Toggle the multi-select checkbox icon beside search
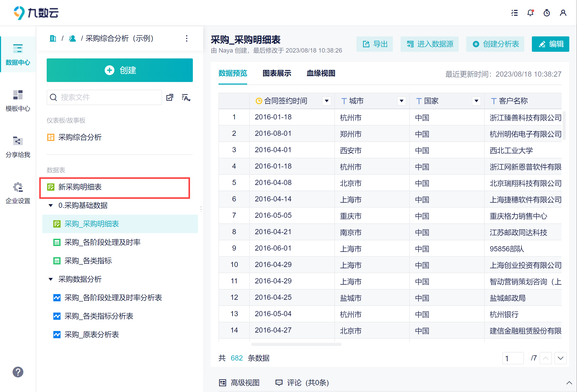This screenshot has width=577, height=392. (x=170, y=98)
